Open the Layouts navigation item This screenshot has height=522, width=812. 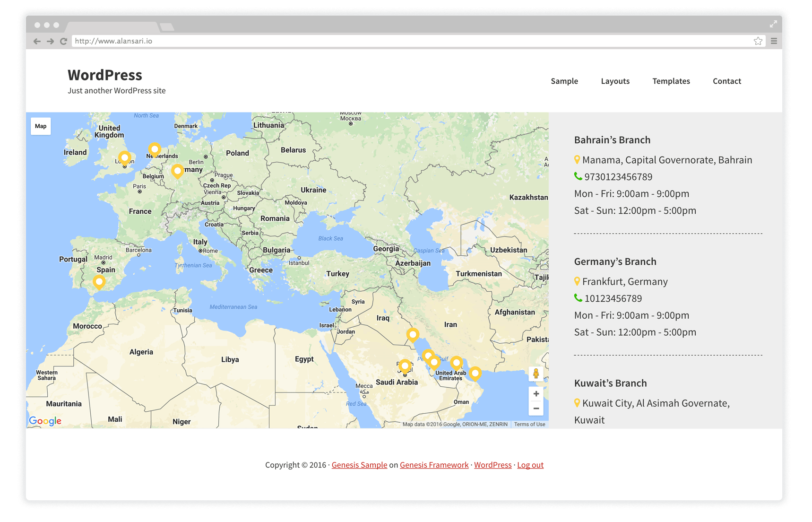615,81
